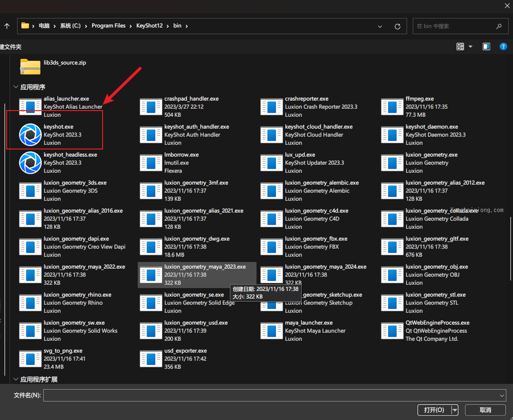Select crashpad_handler.exe file icon
The image size is (513, 420).
(x=151, y=107)
